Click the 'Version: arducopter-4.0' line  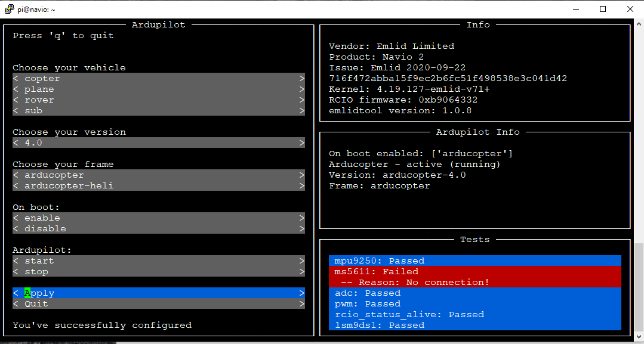coord(397,175)
